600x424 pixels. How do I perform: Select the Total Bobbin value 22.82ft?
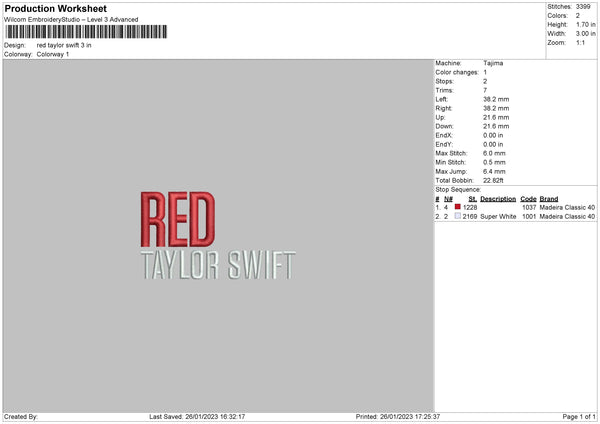click(x=493, y=180)
